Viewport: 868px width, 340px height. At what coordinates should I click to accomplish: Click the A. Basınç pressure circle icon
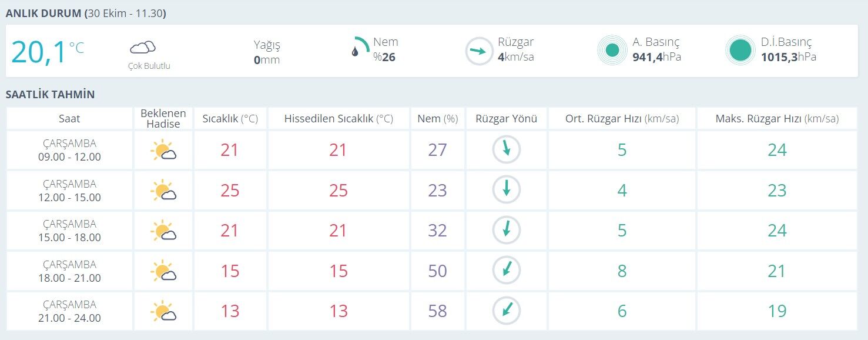click(x=612, y=51)
